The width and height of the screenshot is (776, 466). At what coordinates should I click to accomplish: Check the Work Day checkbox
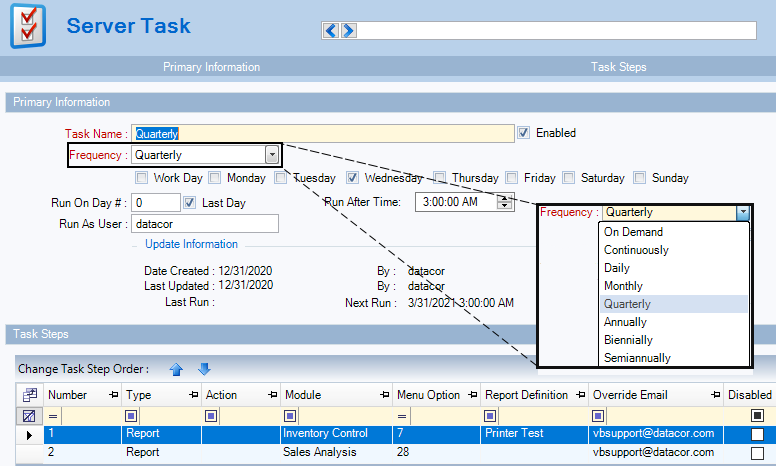142,177
